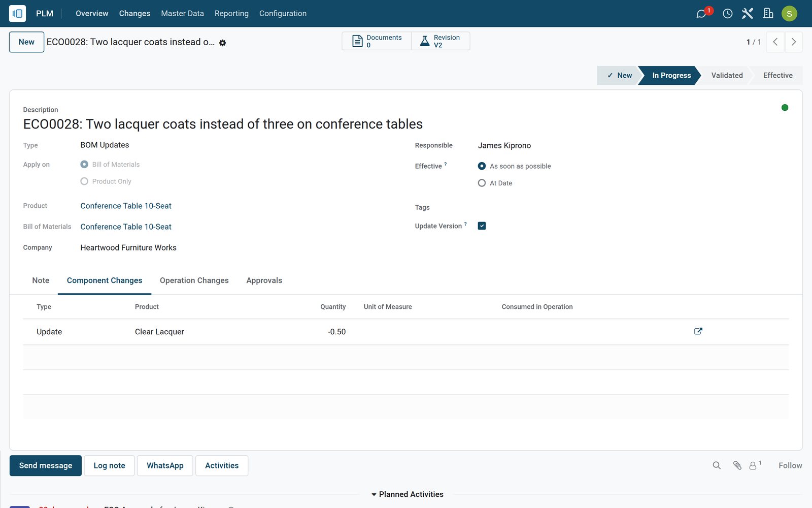This screenshot has height=508, width=812.
Task: Open Clear Lacquer line external link icon
Action: [698, 331]
